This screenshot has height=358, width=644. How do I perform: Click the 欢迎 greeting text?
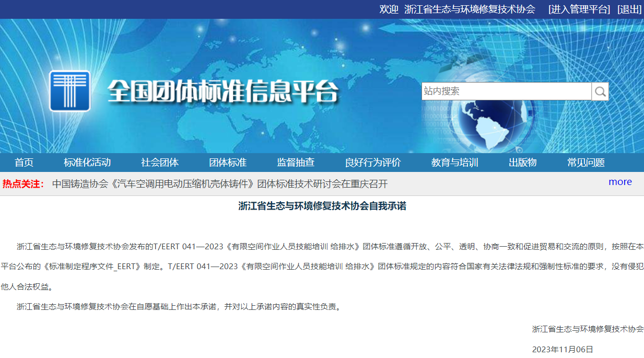coord(389,9)
